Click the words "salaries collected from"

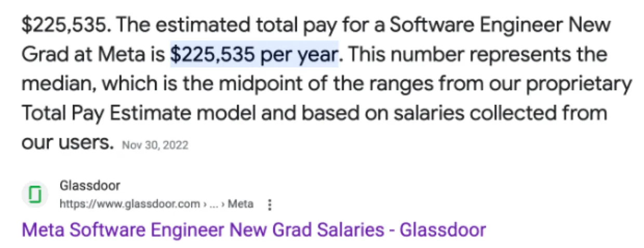[500, 113]
